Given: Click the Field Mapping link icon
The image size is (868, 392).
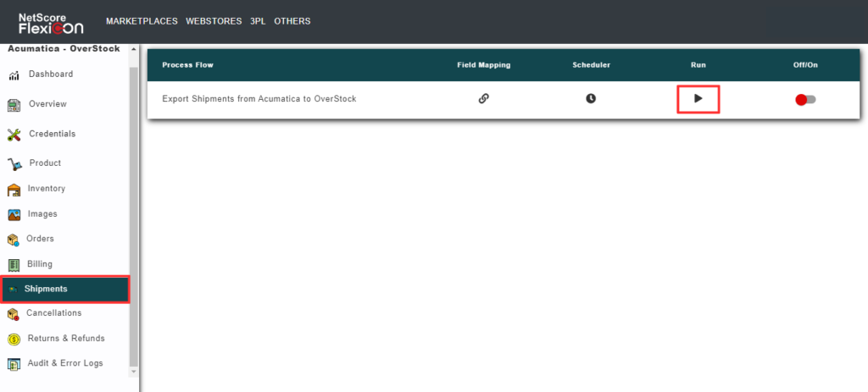Looking at the screenshot, I should tap(483, 98).
